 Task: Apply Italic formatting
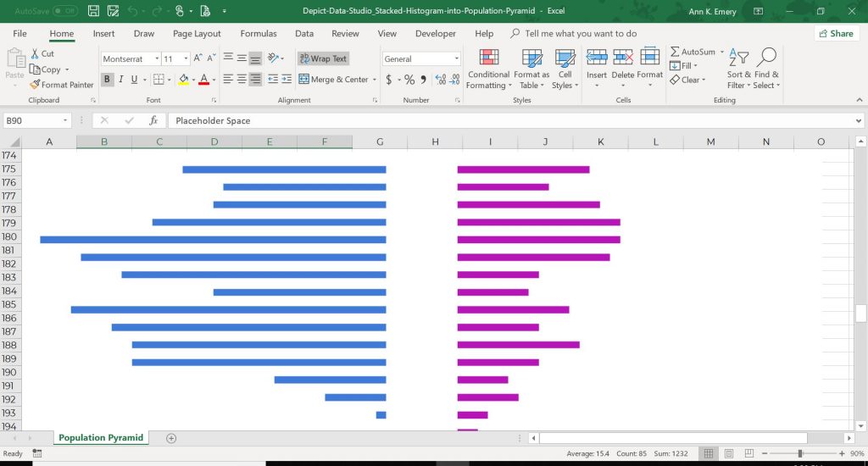click(x=120, y=79)
